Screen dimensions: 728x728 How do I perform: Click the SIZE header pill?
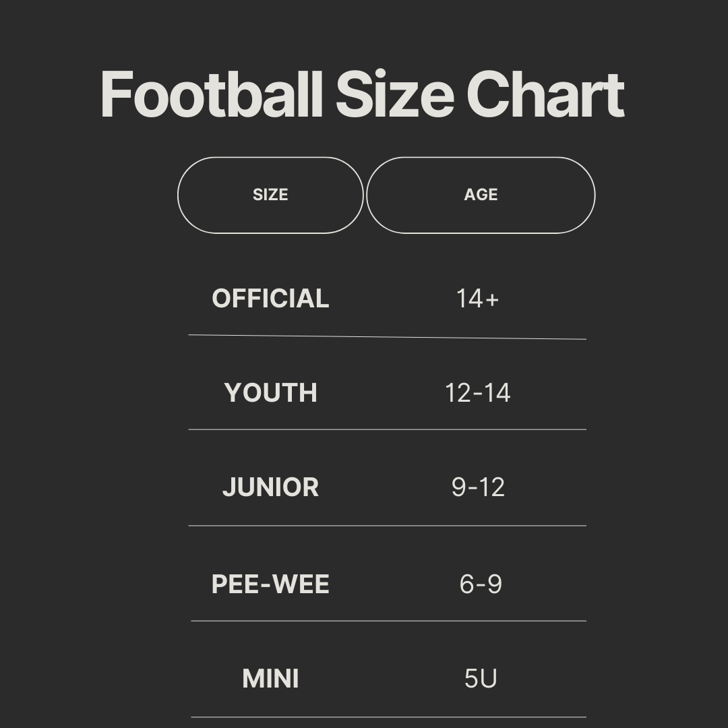pyautogui.click(x=270, y=195)
